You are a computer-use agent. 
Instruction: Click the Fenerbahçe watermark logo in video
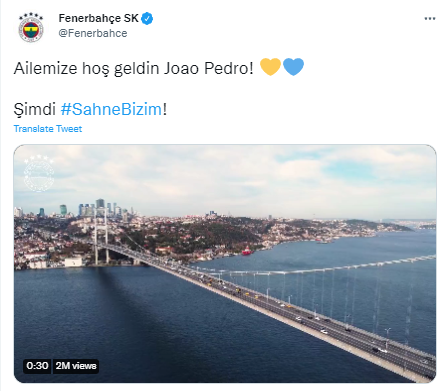pos(39,173)
